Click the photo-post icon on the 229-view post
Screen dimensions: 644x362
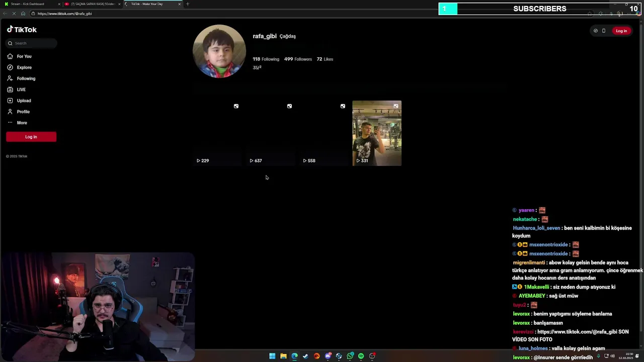236,106
